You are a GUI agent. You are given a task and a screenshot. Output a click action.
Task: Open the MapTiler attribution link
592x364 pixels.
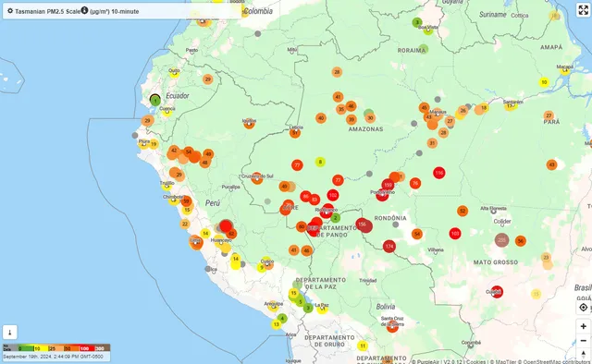point(505,362)
